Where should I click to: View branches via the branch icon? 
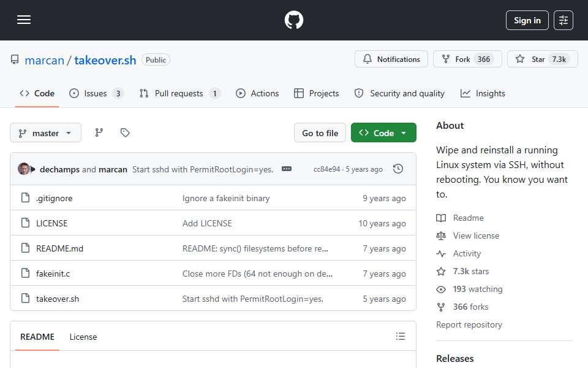[99, 132]
